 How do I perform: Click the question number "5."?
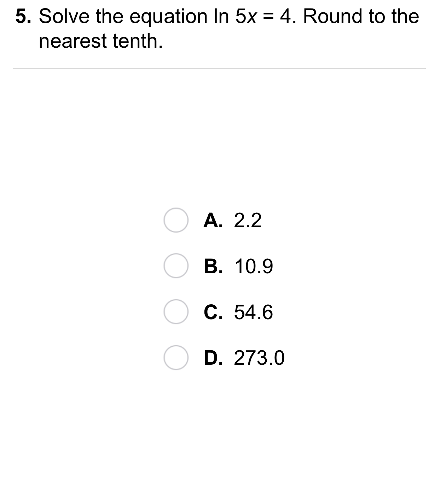(24, 16)
